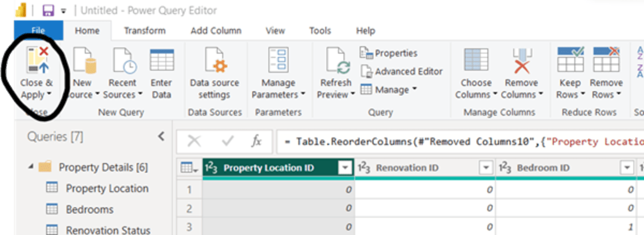Switch to the Add Column tab
Screen dimensions: 644x235
point(216,31)
